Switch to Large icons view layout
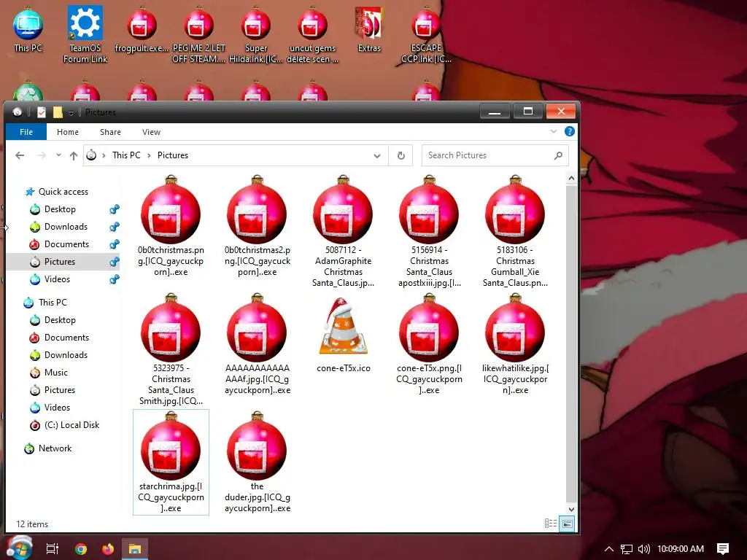 click(567, 524)
